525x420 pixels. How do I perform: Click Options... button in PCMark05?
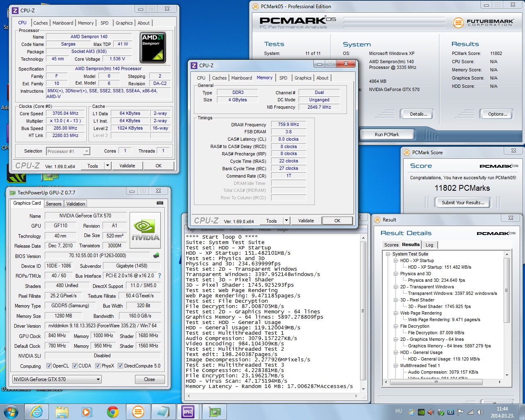pos(498,114)
